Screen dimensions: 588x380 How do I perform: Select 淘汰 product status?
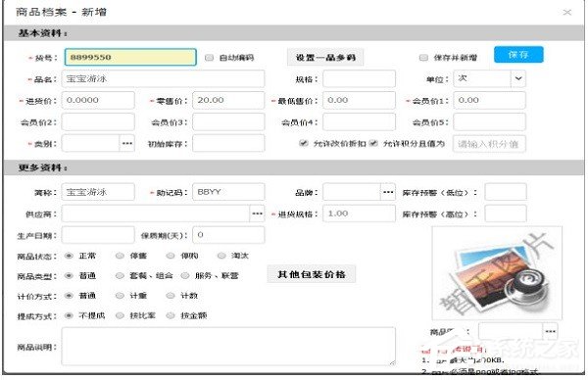[221, 256]
